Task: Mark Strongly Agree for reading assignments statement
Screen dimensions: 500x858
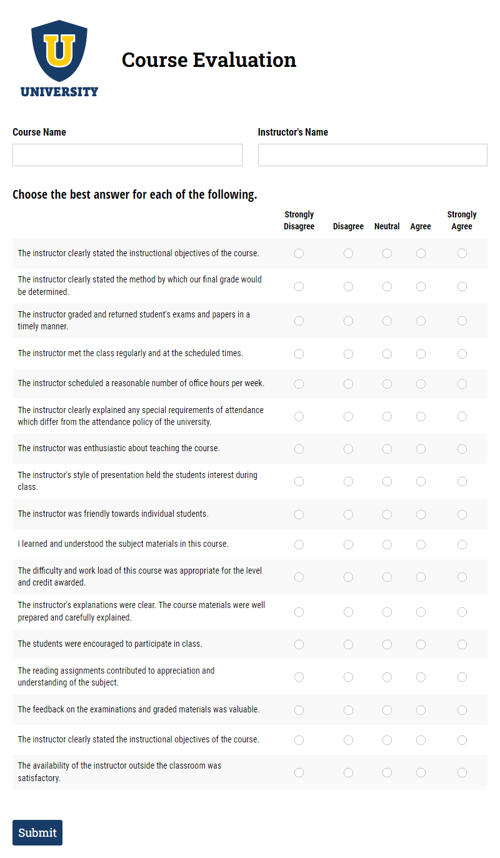Action: [x=462, y=677]
